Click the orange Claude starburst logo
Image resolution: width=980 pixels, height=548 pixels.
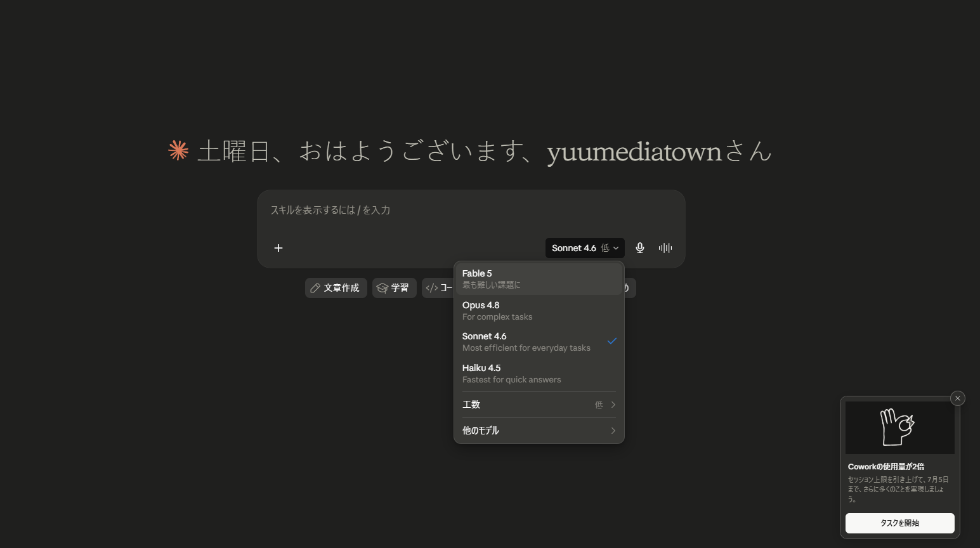click(x=178, y=151)
